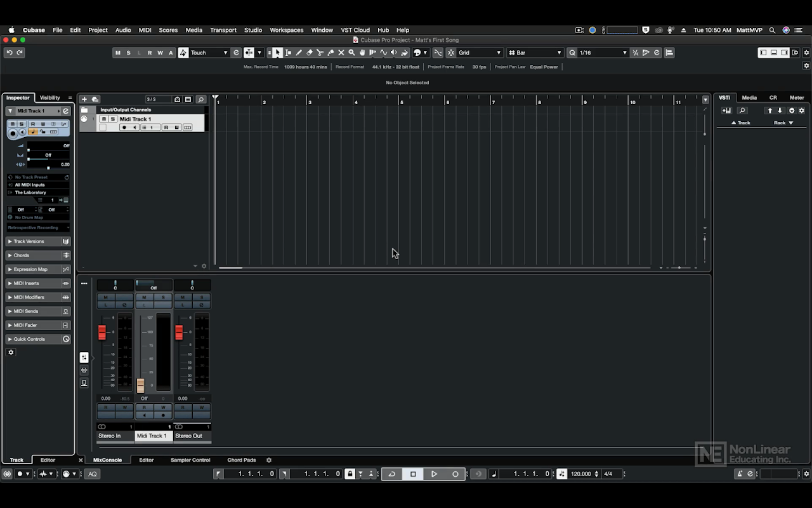Select the Zoom magnifier tool
The image size is (812, 508).
pyautogui.click(x=351, y=53)
